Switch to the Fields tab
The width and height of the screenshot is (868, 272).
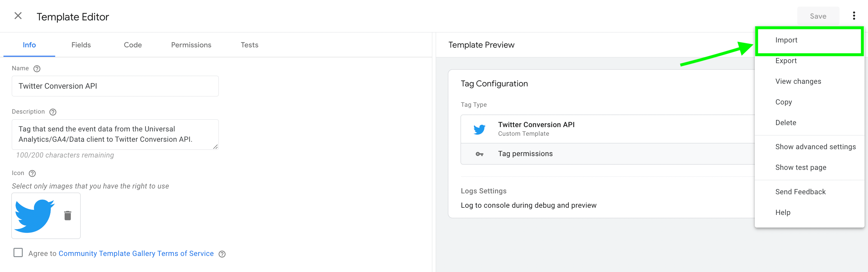coord(81,45)
